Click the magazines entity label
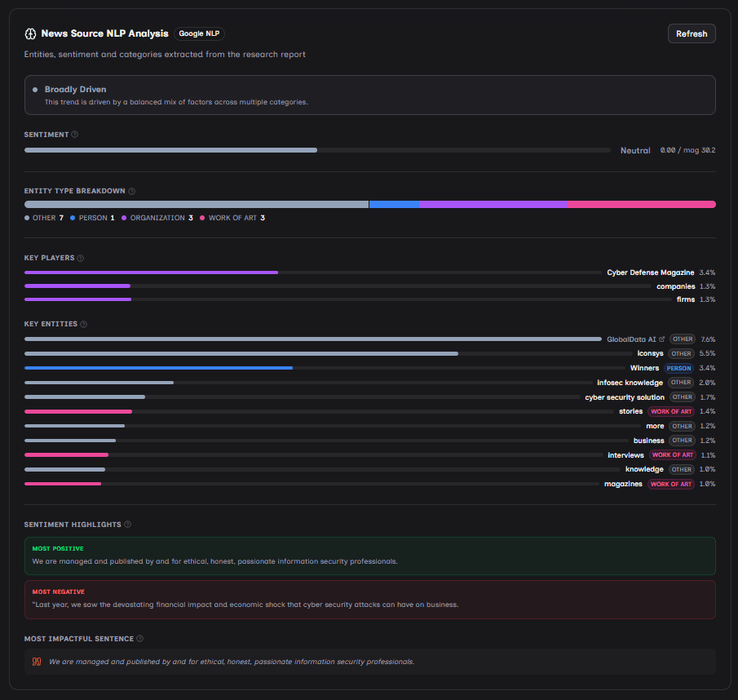This screenshot has height=700, width=738. [x=623, y=484]
